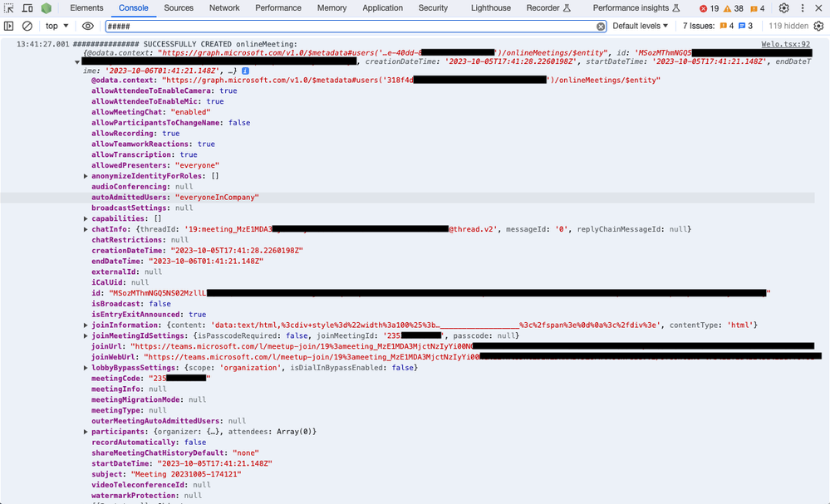Switch to the Elements tab

tap(86, 8)
